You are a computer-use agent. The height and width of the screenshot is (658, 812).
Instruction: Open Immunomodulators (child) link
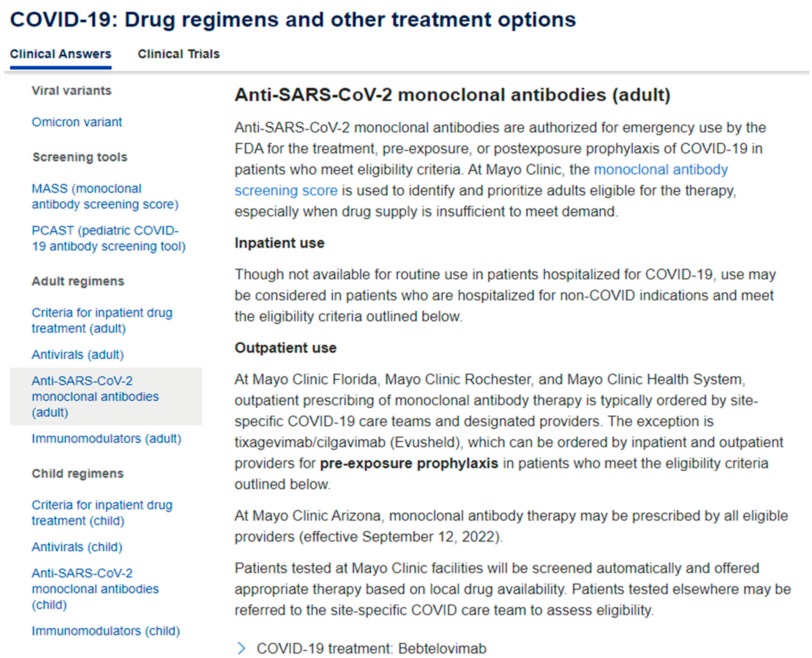pos(106,631)
